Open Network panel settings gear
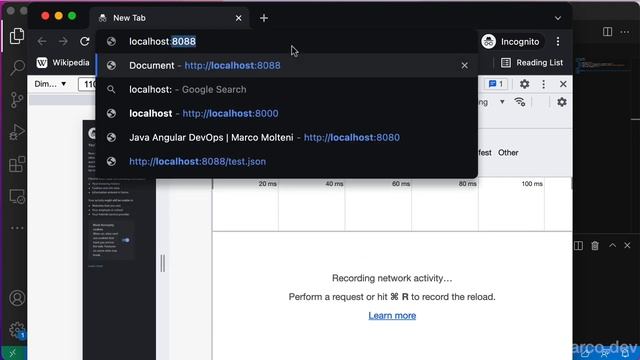 tap(562, 102)
